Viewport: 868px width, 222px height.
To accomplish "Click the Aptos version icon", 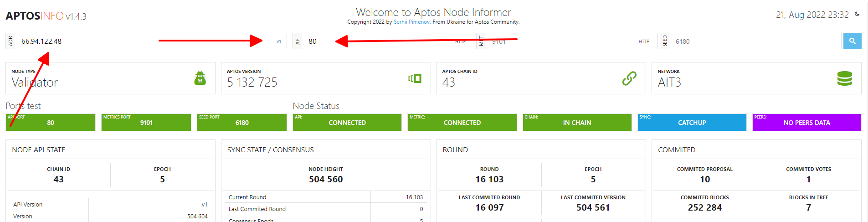I will tap(415, 78).
